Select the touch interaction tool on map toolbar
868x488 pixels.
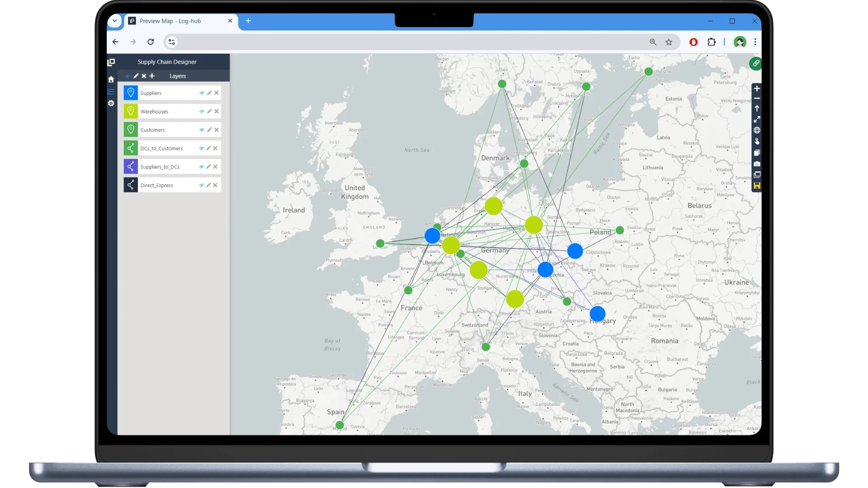pyautogui.click(x=757, y=141)
